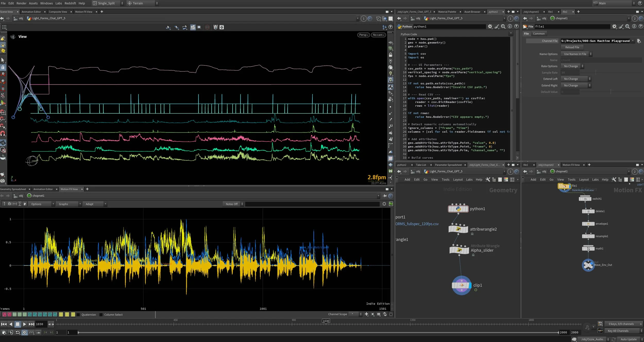Open the Extend Left dropdown
644x342 pixels.
(x=576, y=79)
